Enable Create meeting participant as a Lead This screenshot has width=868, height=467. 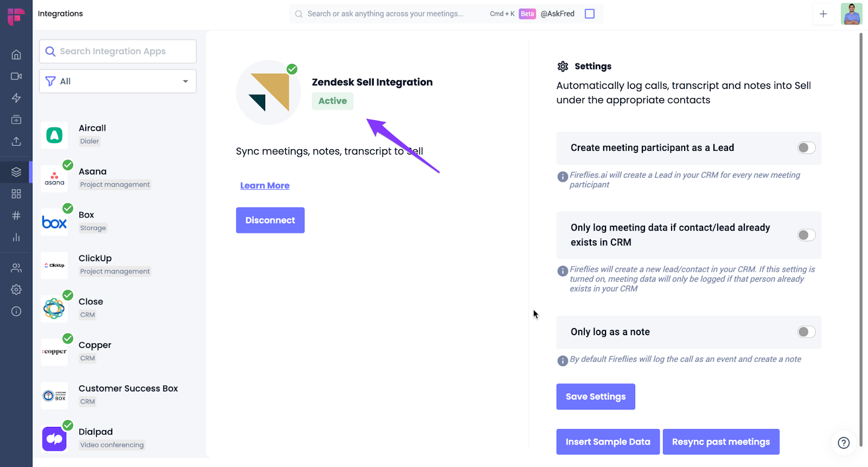(x=806, y=148)
